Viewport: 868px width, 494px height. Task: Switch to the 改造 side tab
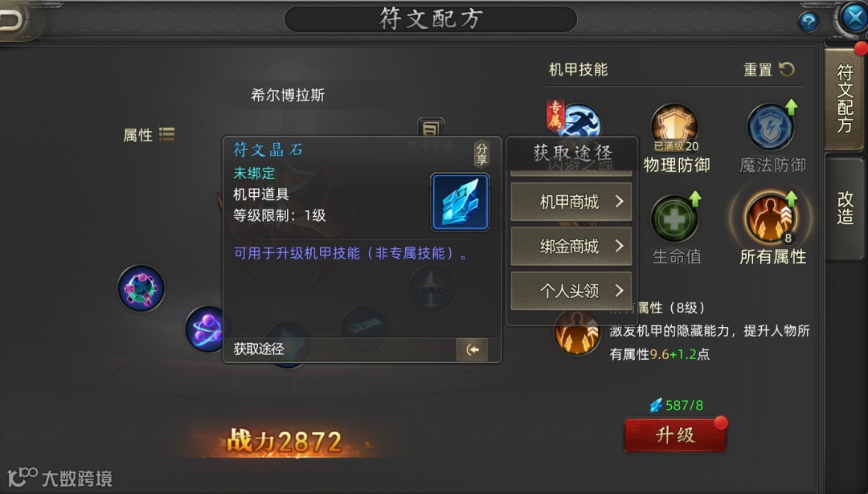click(x=844, y=208)
